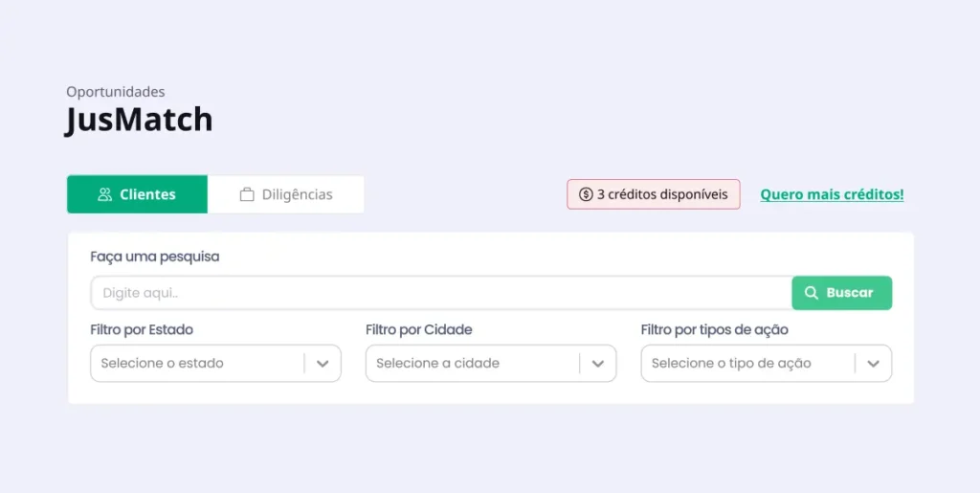Click the 'Filtro por Estado' label
Image resolution: width=980 pixels, height=493 pixels.
coord(142,329)
